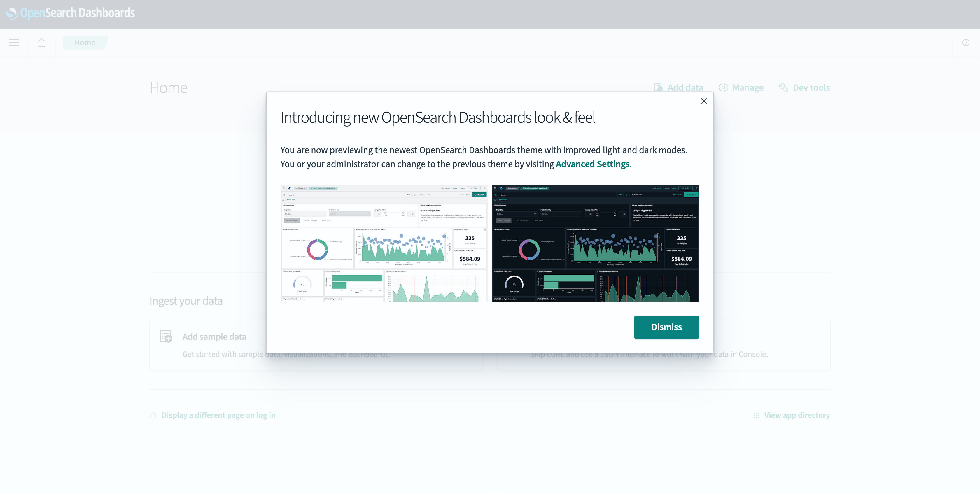Screen dimensions: 980x494
Task: Click the Advanced Settings link
Action: click(592, 164)
